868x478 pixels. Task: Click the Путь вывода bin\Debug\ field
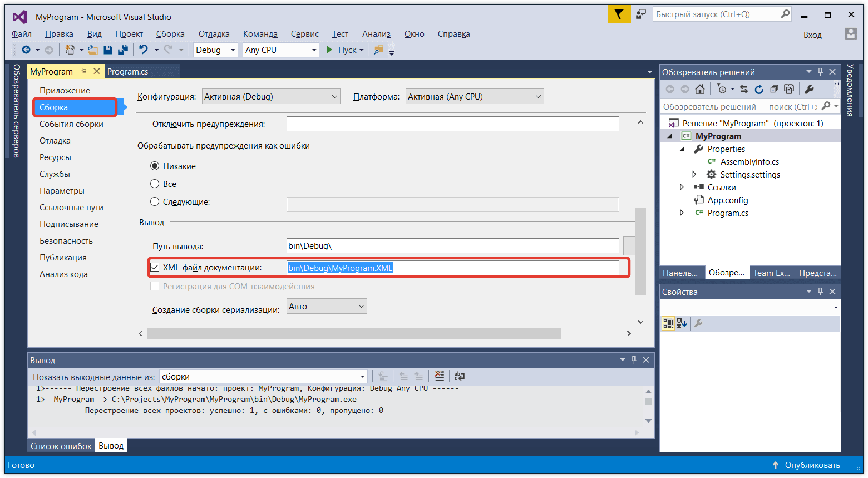click(453, 245)
